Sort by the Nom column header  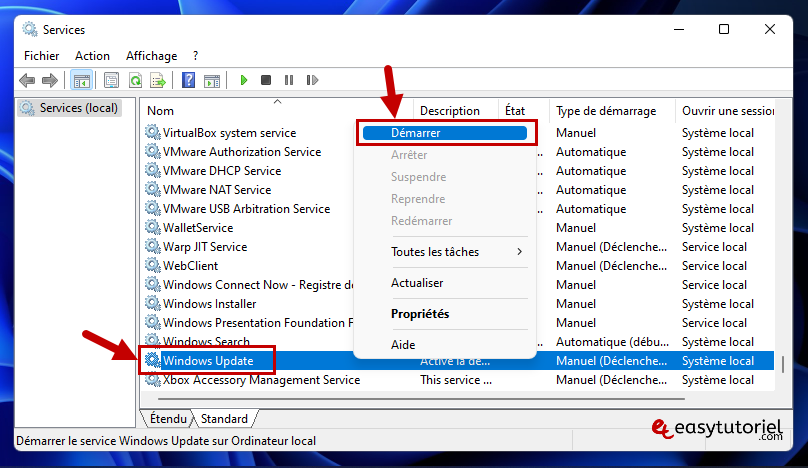[277, 110]
